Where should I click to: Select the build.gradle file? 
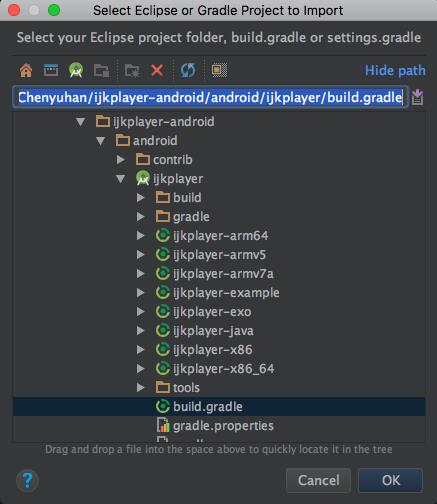(x=219, y=407)
